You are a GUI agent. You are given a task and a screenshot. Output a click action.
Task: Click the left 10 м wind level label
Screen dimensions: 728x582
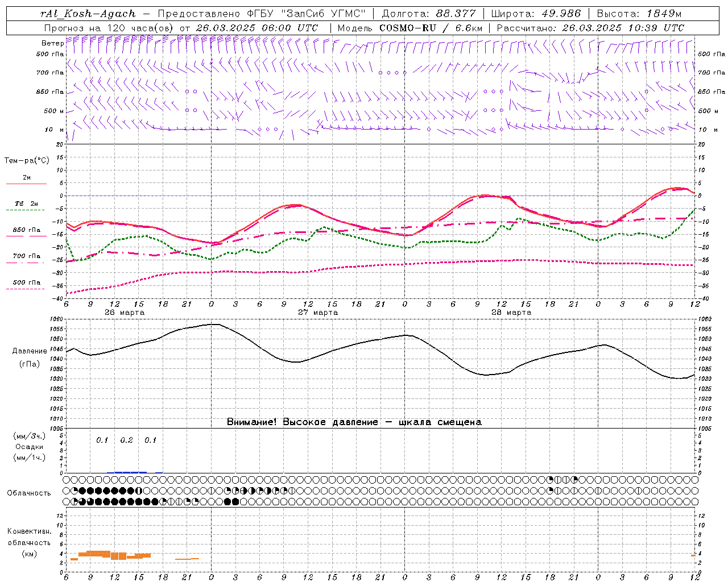click(55, 130)
